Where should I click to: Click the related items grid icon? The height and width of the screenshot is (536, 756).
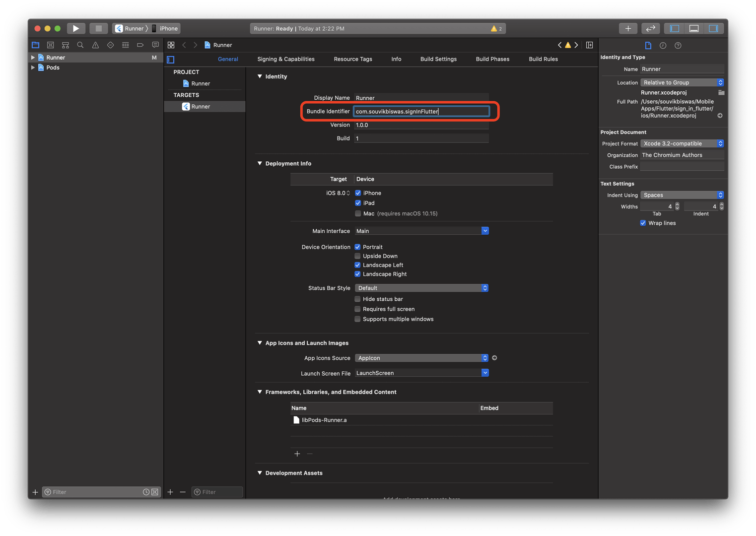pyautogui.click(x=171, y=45)
